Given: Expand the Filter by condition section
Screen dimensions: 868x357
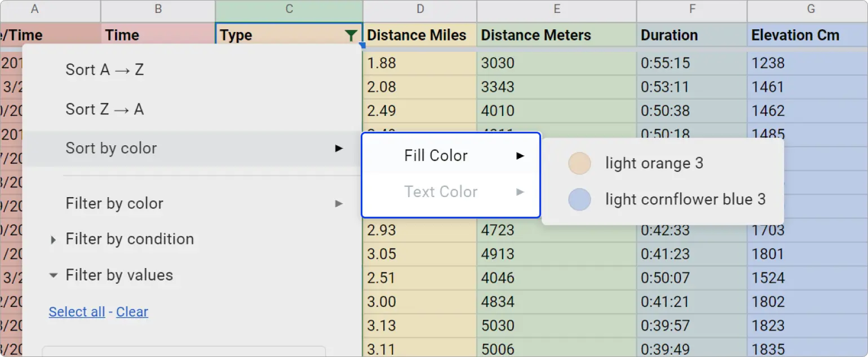Looking at the screenshot, I should (54, 240).
